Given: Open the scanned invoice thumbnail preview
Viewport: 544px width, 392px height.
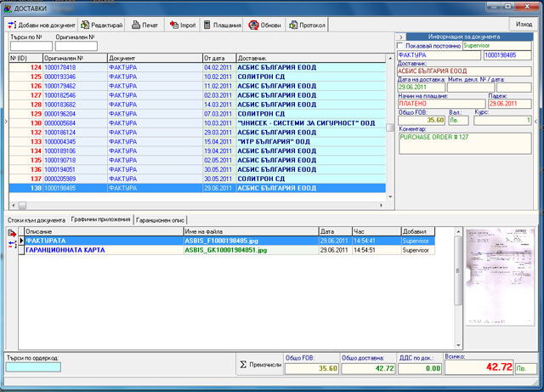Looking at the screenshot, I should [500, 276].
